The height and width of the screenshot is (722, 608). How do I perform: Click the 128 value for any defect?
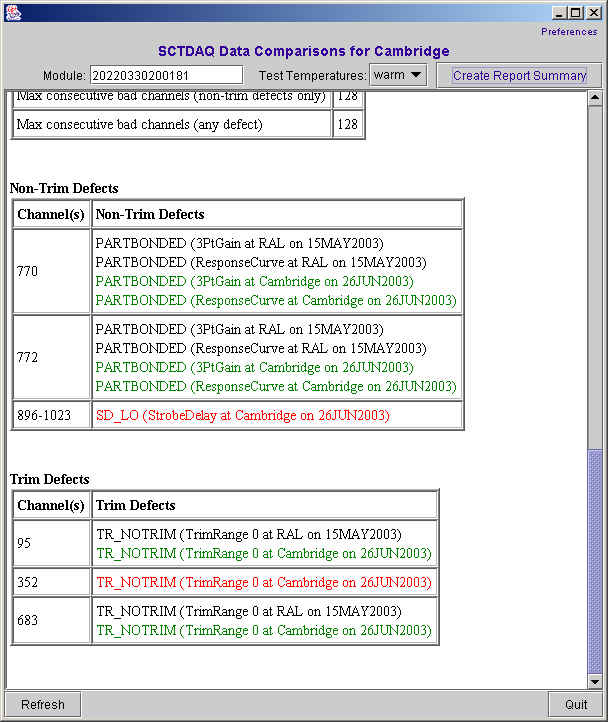tap(348, 124)
